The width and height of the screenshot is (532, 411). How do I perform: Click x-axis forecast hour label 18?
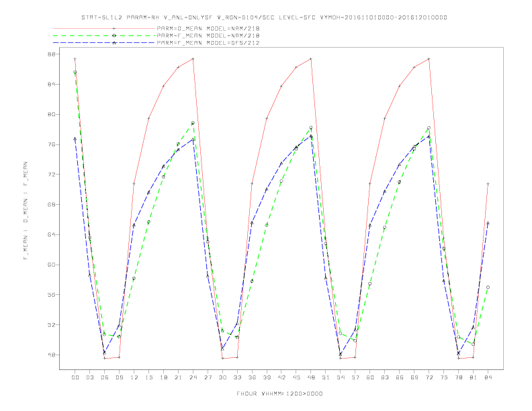point(163,377)
